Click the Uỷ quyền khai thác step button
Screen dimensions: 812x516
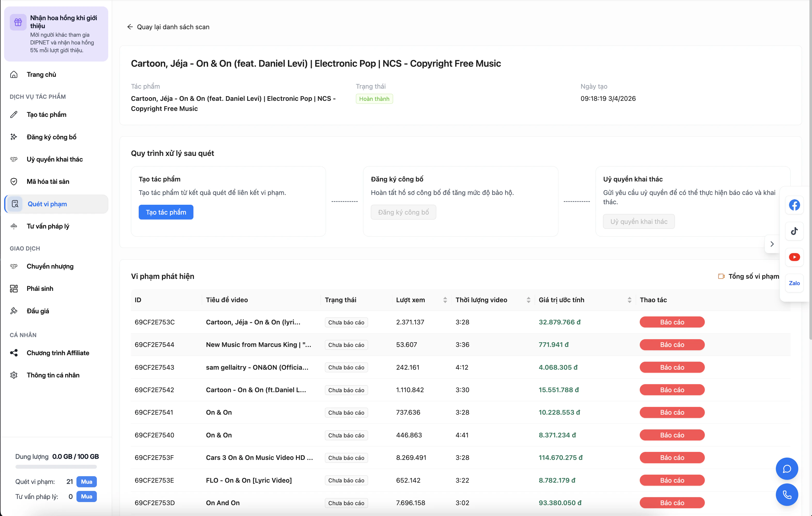point(639,221)
